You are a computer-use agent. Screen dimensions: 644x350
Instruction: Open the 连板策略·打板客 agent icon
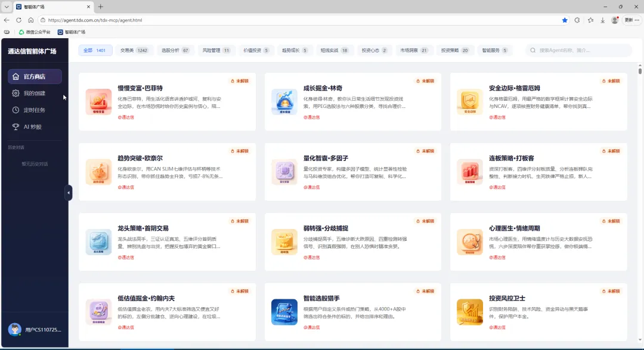click(x=470, y=172)
